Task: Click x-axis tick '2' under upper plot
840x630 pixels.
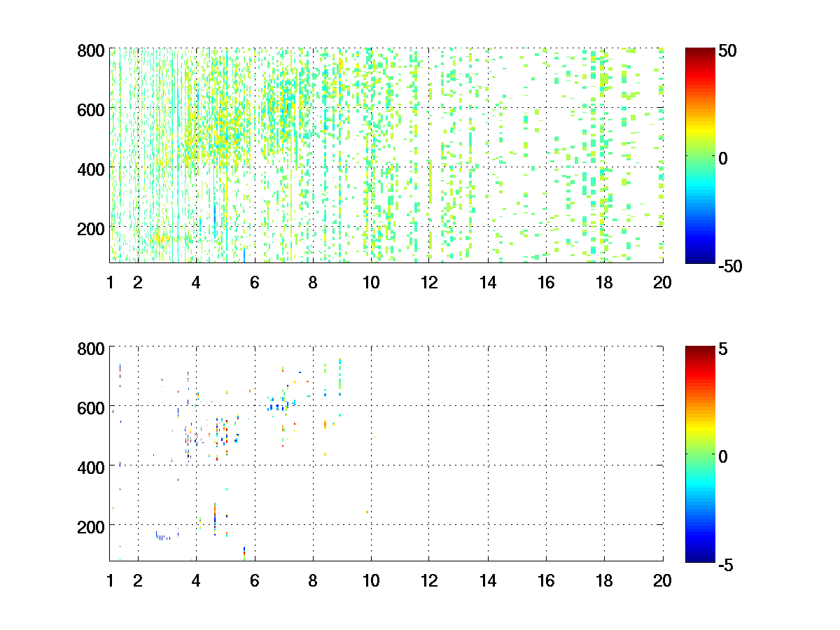Action: tap(138, 283)
